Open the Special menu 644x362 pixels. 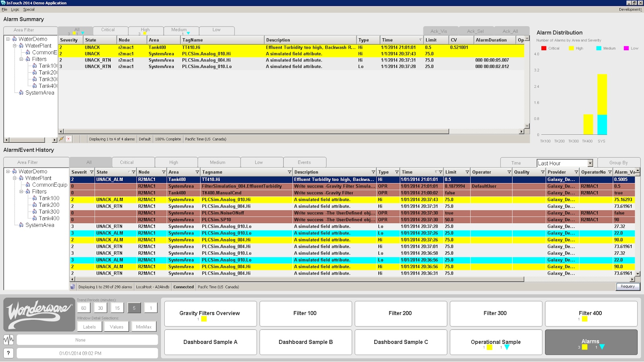pyautogui.click(x=29, y=9)
